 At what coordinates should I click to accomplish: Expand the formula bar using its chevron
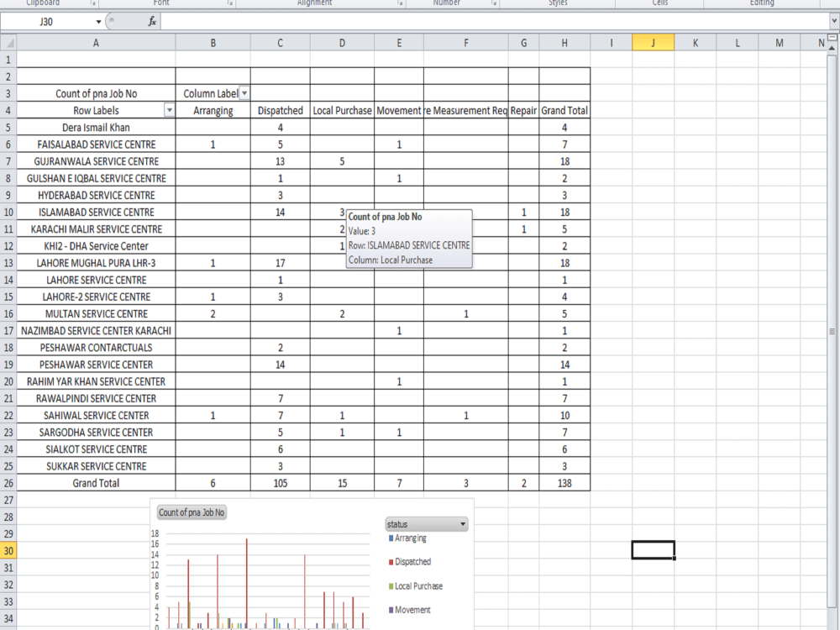[x=832, y=21]
